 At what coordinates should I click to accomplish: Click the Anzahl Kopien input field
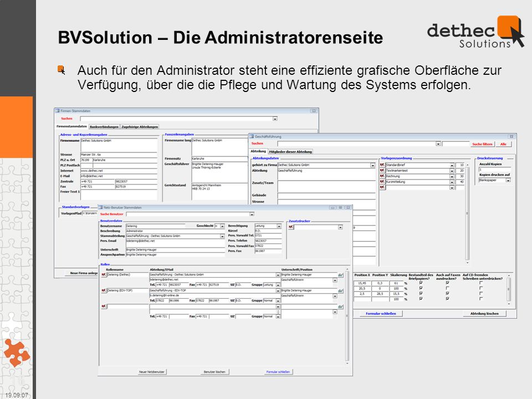click(x=495, y=170)
